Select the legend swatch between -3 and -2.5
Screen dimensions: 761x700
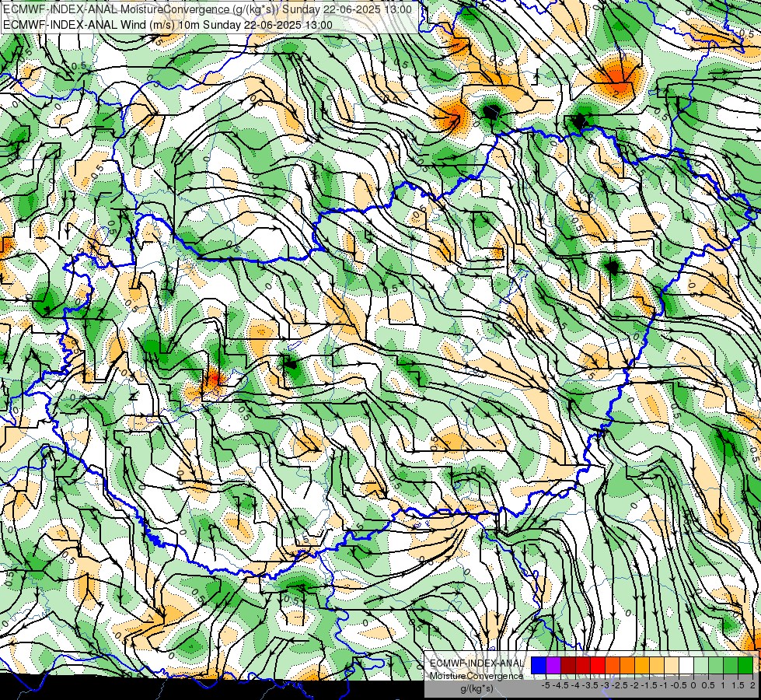coord(613,666)
